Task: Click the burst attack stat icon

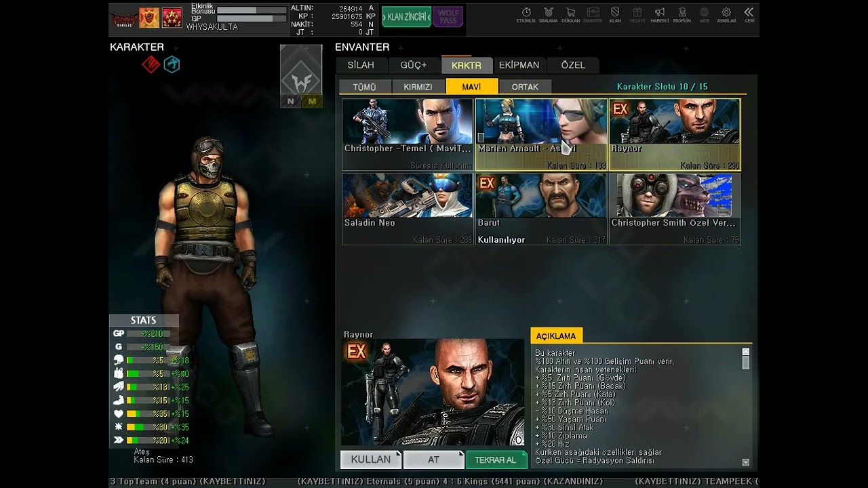Action: pos(119,427)
